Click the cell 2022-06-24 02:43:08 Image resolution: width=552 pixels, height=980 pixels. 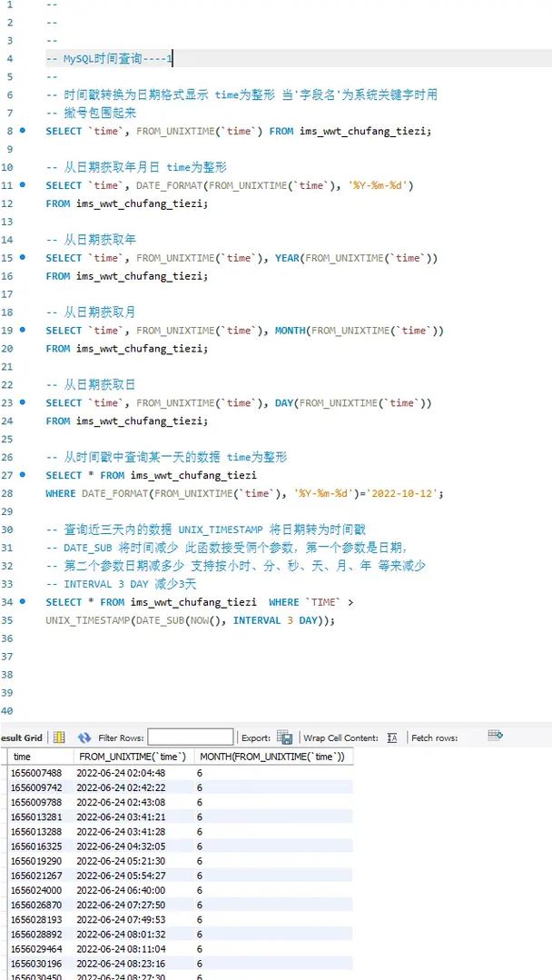(x=121, y=803)
